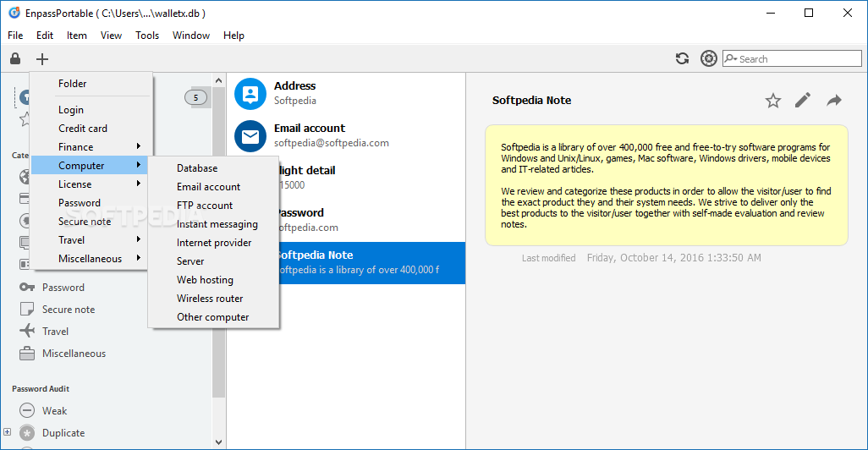Select Server in the Computer submenu
868x450 pixels.
[x=214, y=261]
